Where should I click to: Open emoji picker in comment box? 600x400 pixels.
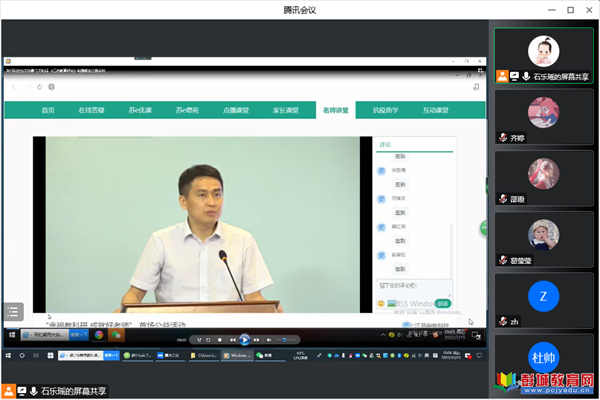click(x=381, y=304)
